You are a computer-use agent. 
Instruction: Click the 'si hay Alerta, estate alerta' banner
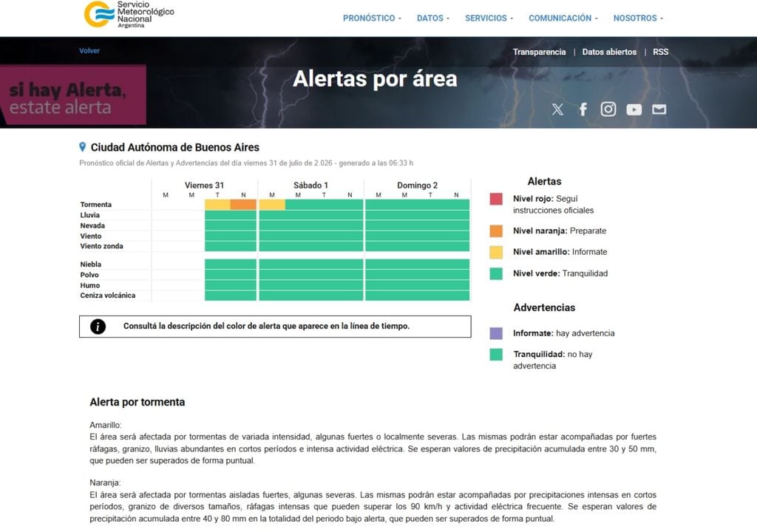point(73,95)
